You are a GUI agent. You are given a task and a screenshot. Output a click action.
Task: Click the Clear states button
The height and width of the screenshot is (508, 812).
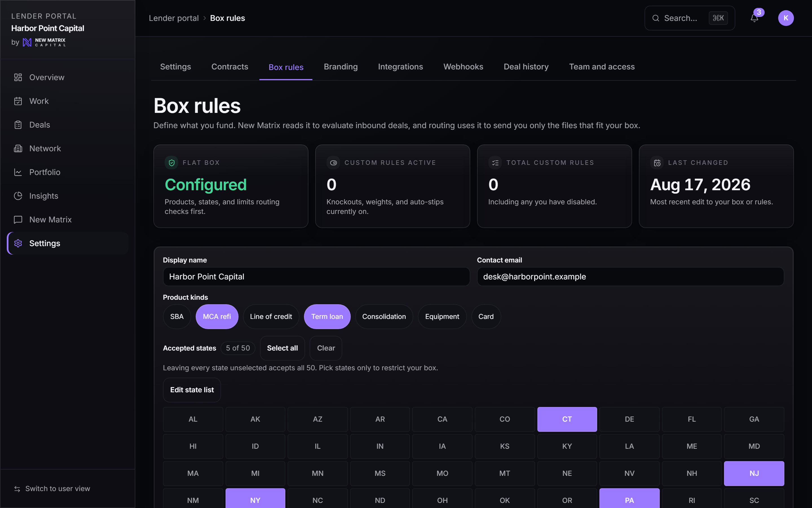(326, 348)
